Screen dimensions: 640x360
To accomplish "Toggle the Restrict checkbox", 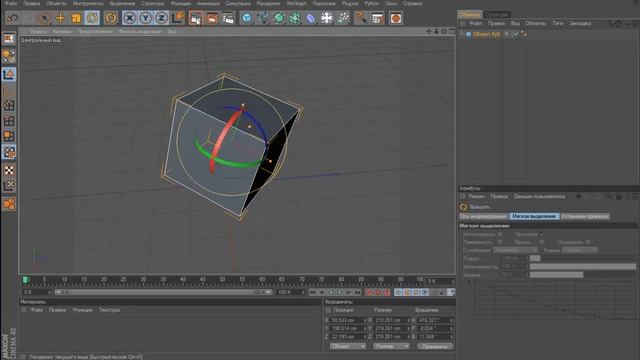I will tap(588, 242).
